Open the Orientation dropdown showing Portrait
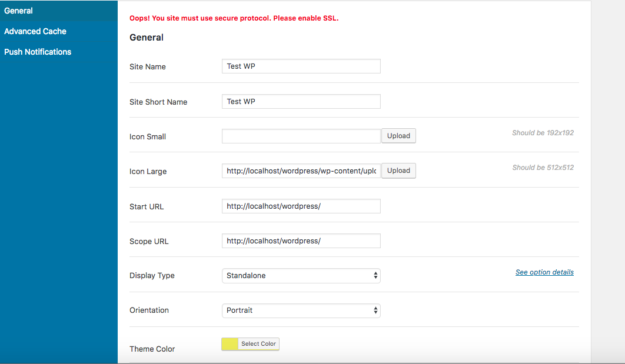This screenshot has height=364, width=625. point(301,310)
